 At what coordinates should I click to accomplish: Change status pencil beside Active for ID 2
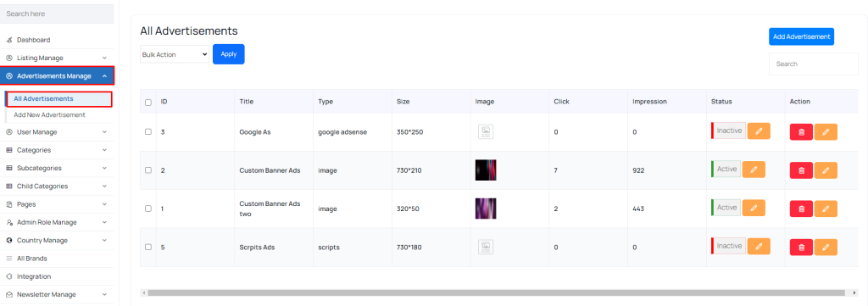point(754,170)
